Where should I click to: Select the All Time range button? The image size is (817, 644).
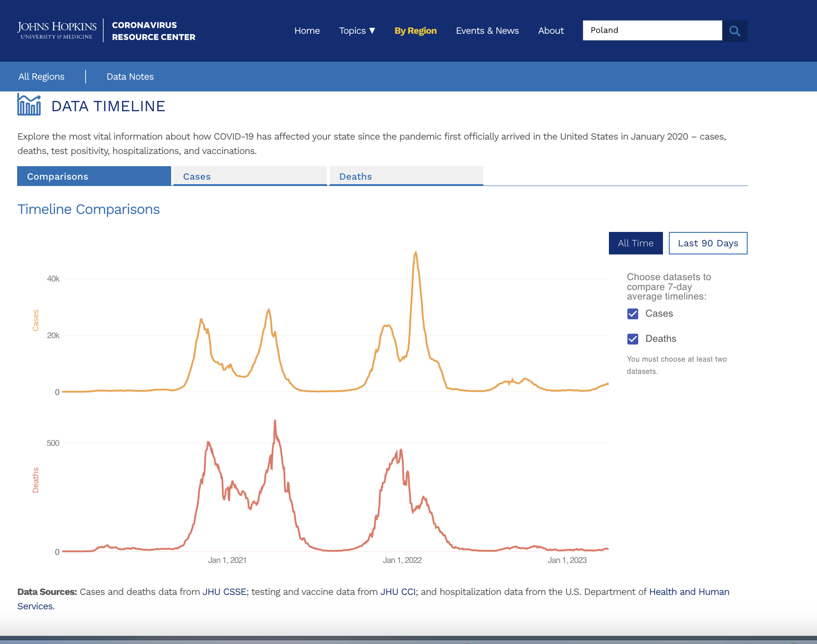(635, 243)
